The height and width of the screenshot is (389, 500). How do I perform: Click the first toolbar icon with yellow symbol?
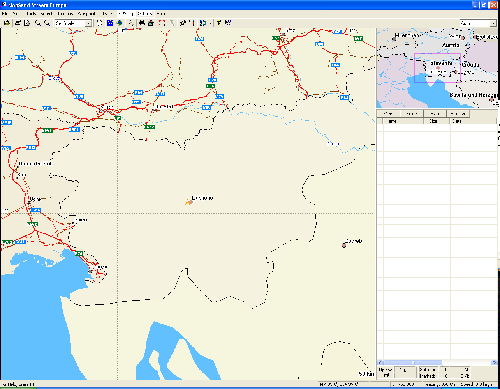(x=7, y=23)
